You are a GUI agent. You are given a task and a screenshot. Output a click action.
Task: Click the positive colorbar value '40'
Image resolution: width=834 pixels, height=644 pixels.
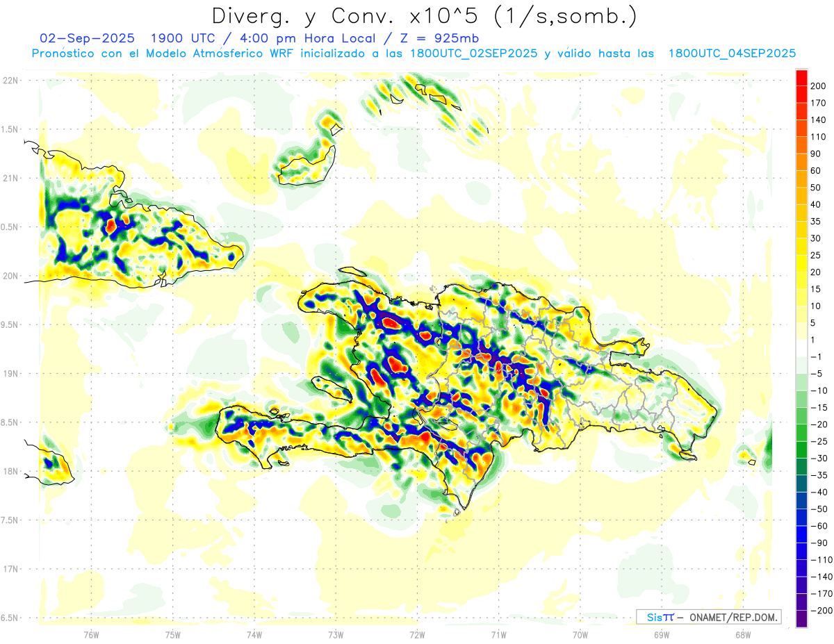click(x=815, y=204)
